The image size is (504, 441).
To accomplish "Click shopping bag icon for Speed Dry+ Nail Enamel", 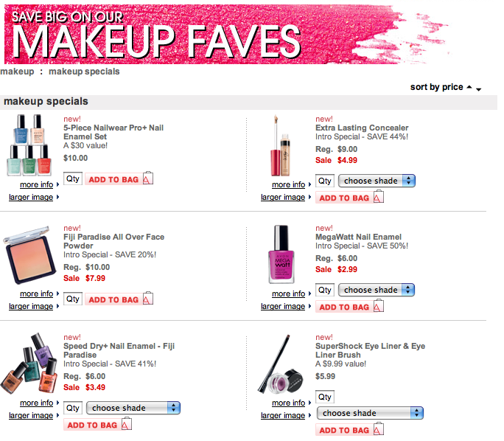I will pyautogui.click(x=127, y=423).
